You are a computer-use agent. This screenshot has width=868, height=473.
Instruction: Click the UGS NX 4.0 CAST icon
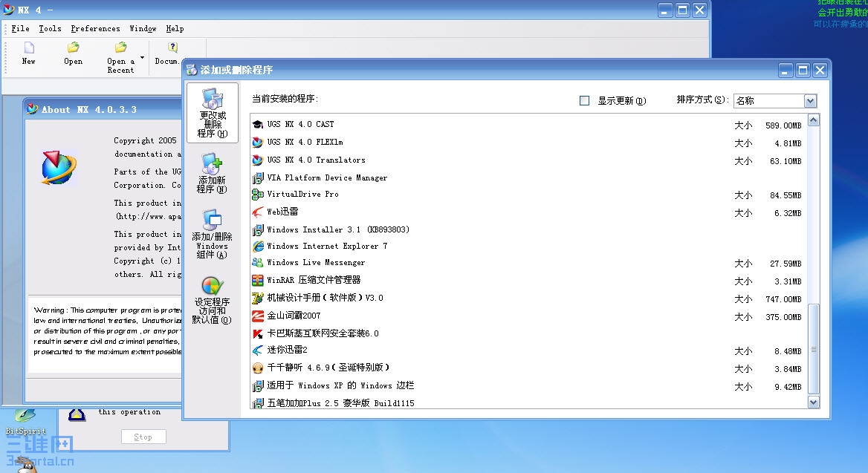click(257, 125)
